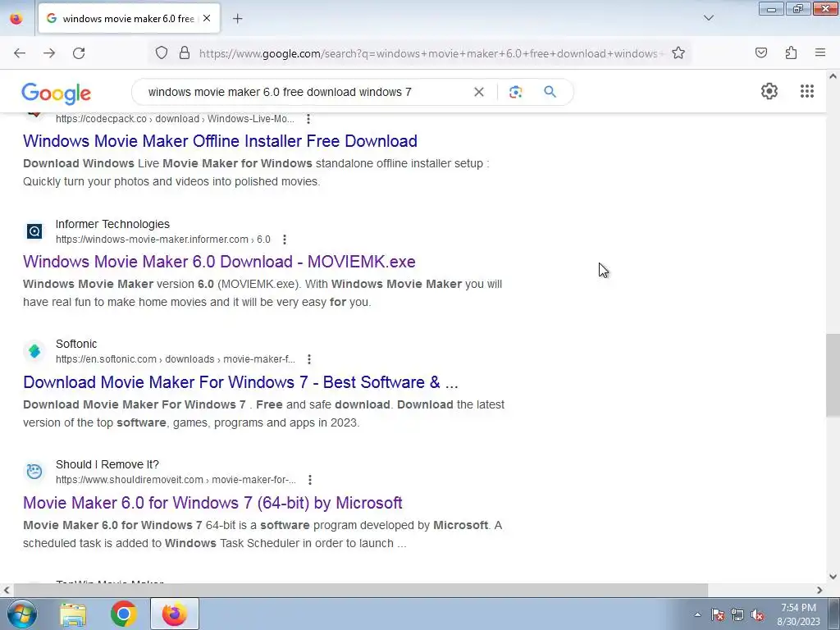Screen dimensions: 840x630
Task: Open the Save to Pocket icon
Action: click(x=761, y=53)
